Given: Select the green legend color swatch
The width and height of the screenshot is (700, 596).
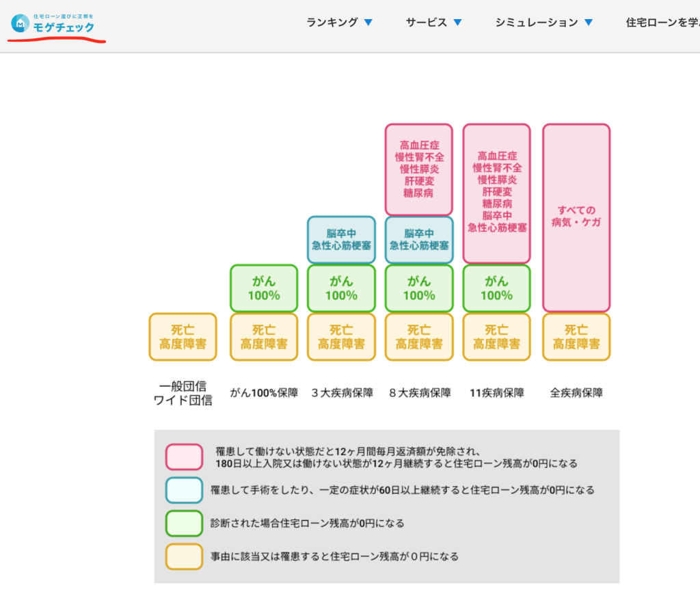Looking at the screenshot, I should pos(184,523).
